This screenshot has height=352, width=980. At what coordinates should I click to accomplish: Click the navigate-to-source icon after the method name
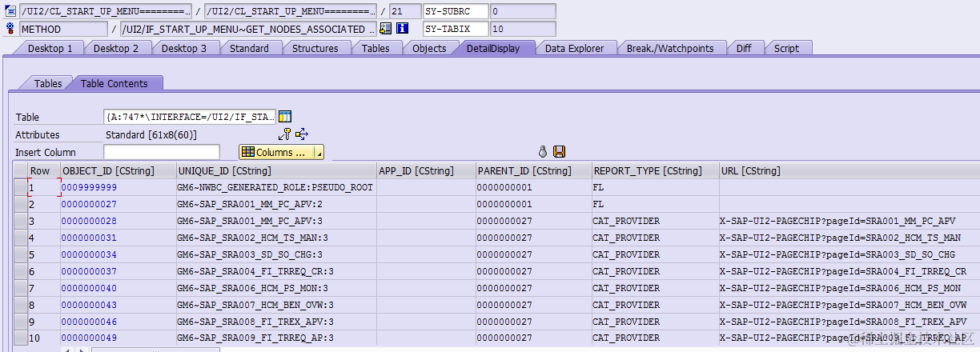[x=385, y=29]
